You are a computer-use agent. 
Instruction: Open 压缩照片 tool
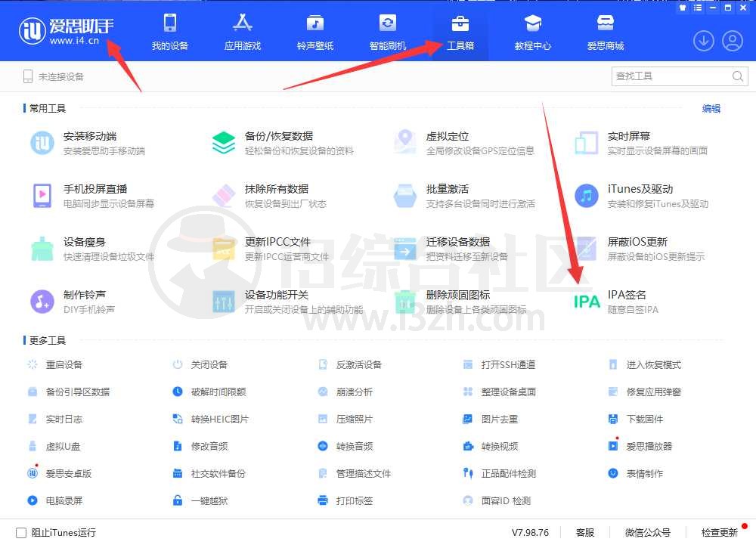point(345,420)
